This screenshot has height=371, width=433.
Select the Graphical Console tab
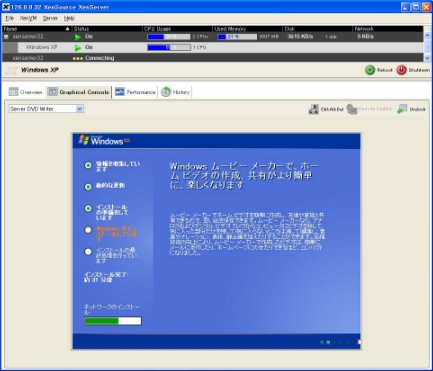coord(78,92)
